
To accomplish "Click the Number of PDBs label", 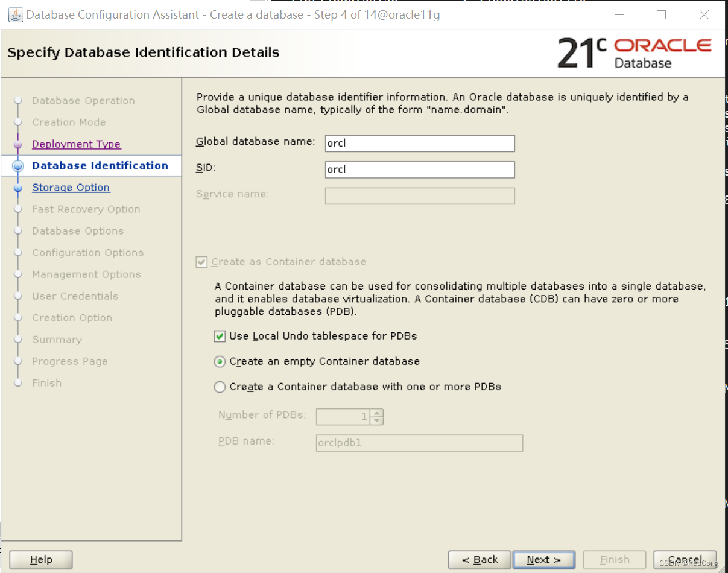I will pyautogui.click(x=262, y=415).
